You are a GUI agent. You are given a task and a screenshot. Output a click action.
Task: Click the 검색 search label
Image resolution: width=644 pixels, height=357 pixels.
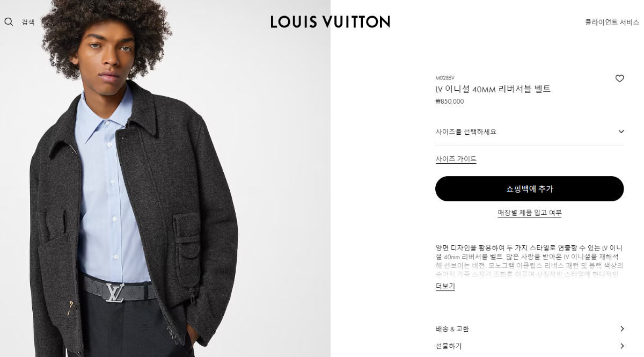pos(28,23)
